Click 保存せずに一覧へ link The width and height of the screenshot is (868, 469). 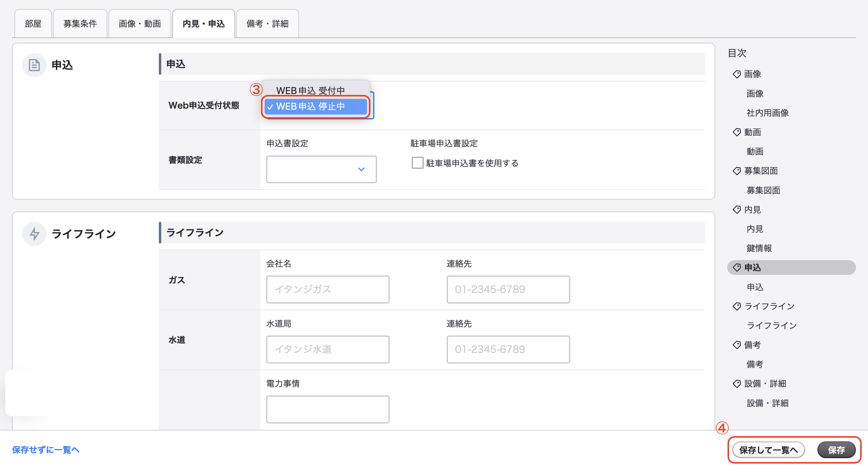[x=46, y=450]
